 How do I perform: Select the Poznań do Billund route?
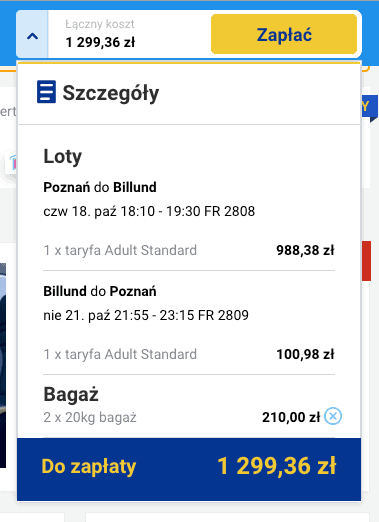point(100,187)
